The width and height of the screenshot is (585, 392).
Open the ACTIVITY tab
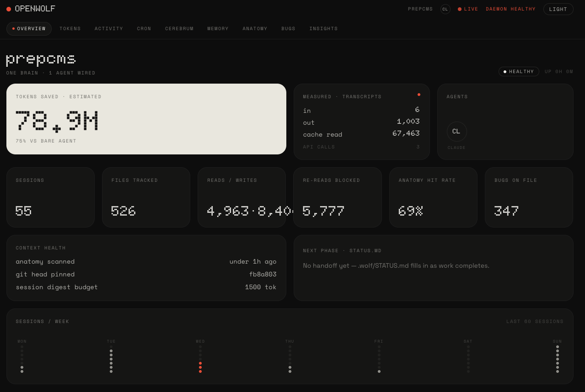pyautogui.click(x=109, y=29)
